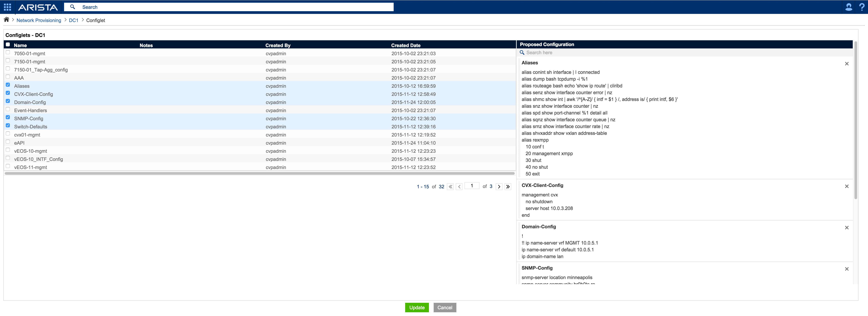Sort by the Created Date column
Viewport: 868px width, 316px height.
406,45
